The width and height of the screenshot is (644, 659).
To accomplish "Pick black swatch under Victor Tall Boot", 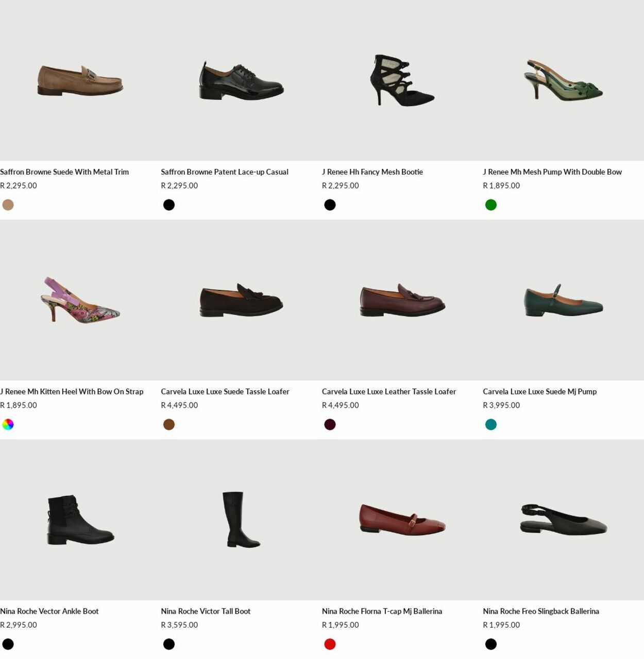I will tap(169, 644).
